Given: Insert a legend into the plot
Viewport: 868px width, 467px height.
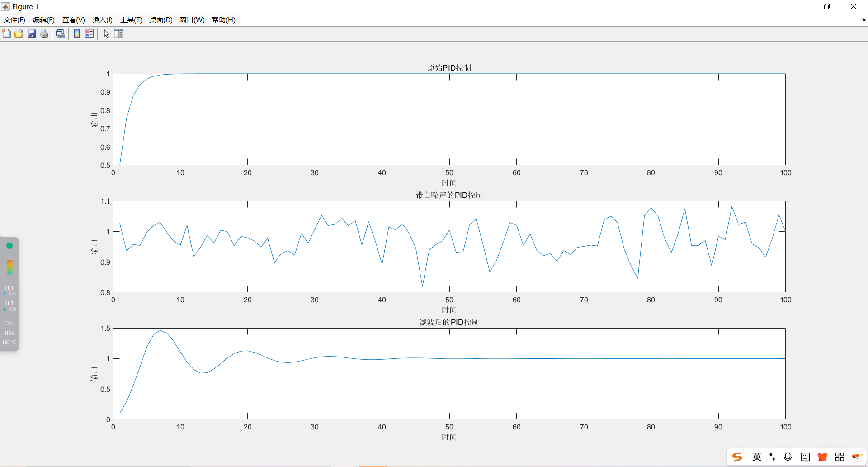Looking at the screenshot, I should [89, 33].
